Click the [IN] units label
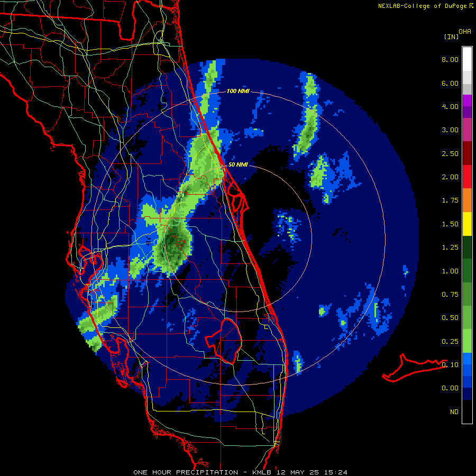Image resolution: width=476 pixels, height=476 pixels. [x=451, y=36]
